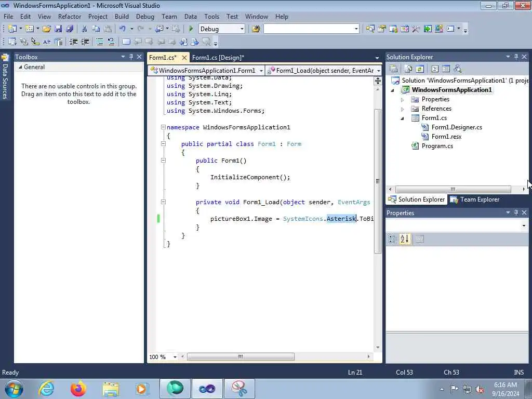The height and width of the screenshot is (399, 532).
Task: Increase line indent icon in text editor toolbar
Action: click(x=85, y=42)
